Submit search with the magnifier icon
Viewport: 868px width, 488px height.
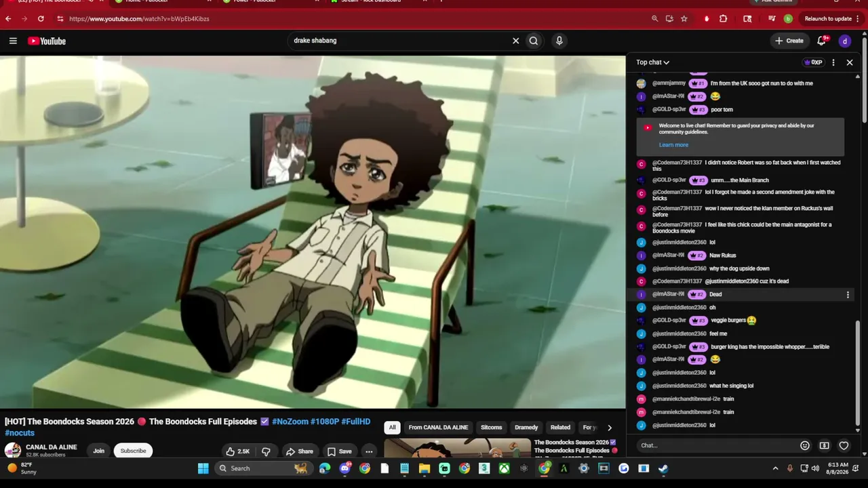[534, 41]
